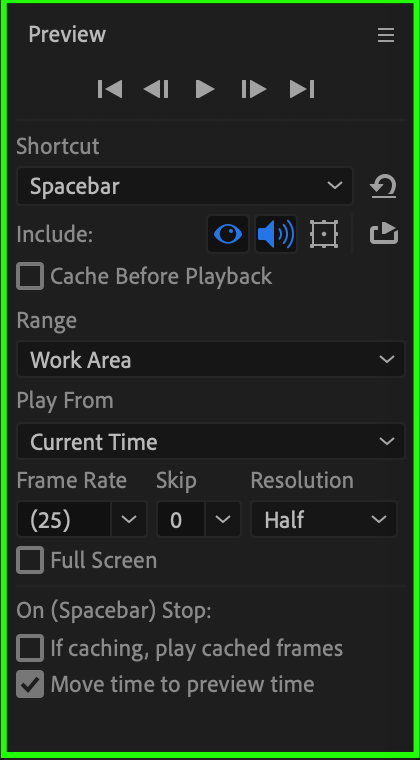Open the Work Area range dropdown
This screenshot has height=760, width=420.
(x=211, y=360)
